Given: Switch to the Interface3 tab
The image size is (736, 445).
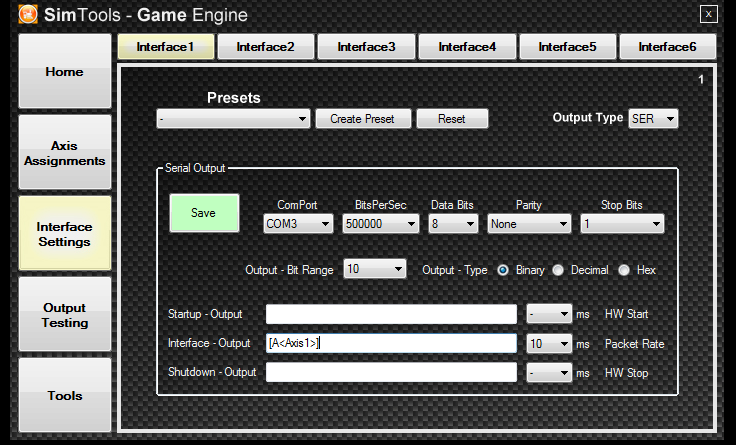Looking at the screenshot, I should [366, 47].
